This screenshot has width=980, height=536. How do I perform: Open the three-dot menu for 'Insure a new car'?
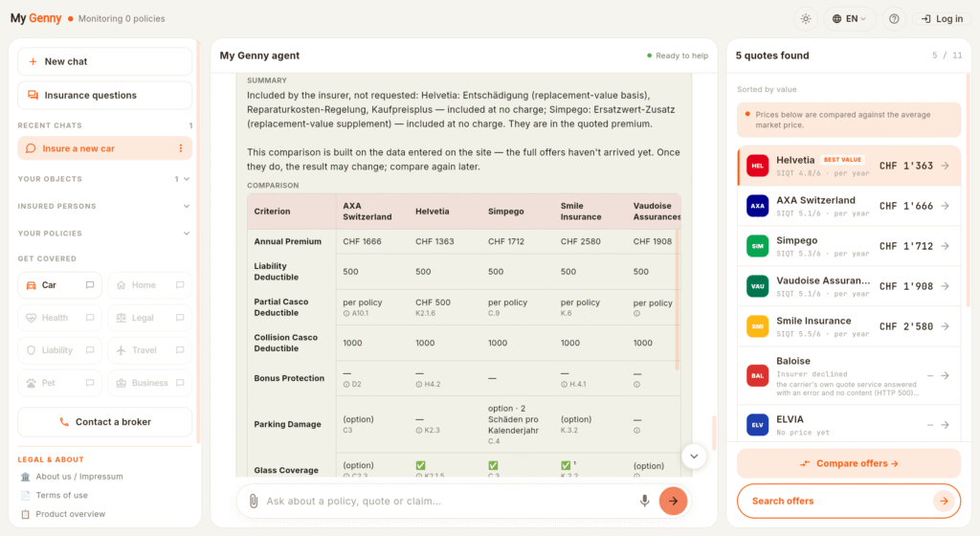click(181, 148)
